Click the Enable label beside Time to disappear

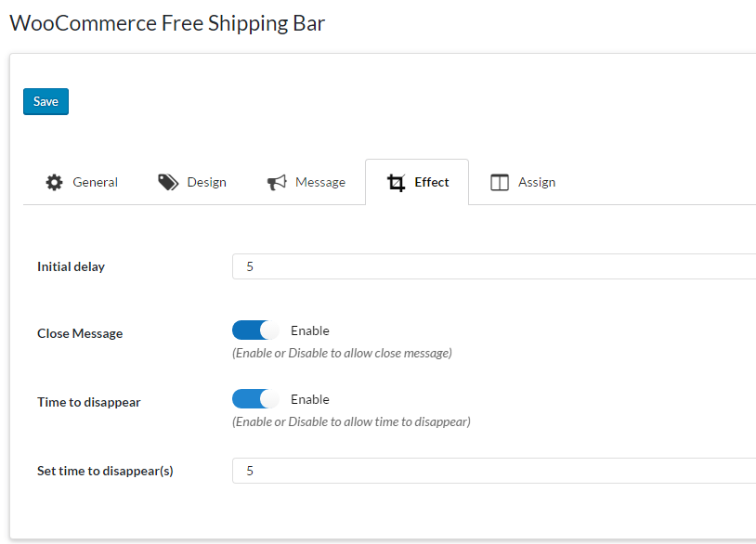click(x=310, y=399)
